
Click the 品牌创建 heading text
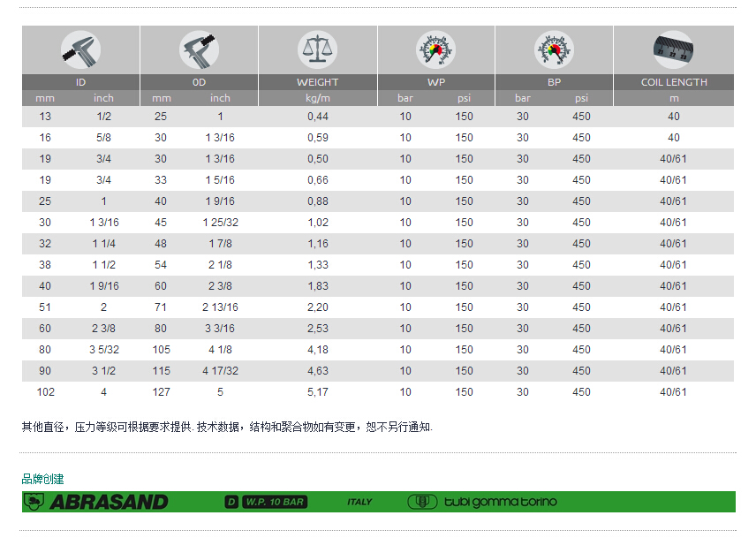point(43,479)
